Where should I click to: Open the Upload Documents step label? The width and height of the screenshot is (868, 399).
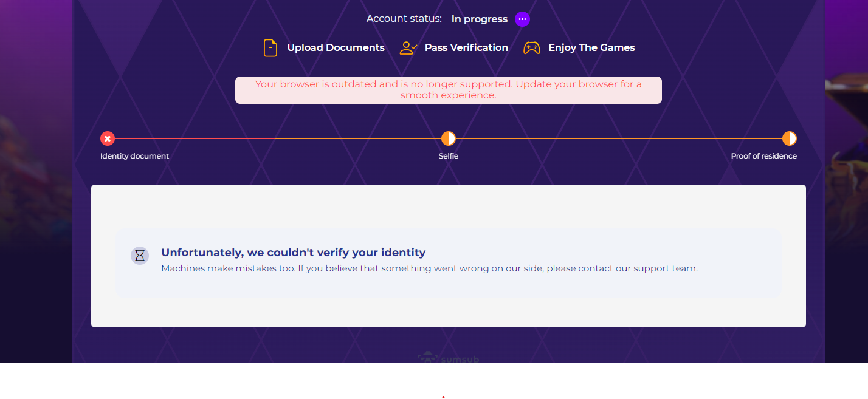[x=336, y=48]
